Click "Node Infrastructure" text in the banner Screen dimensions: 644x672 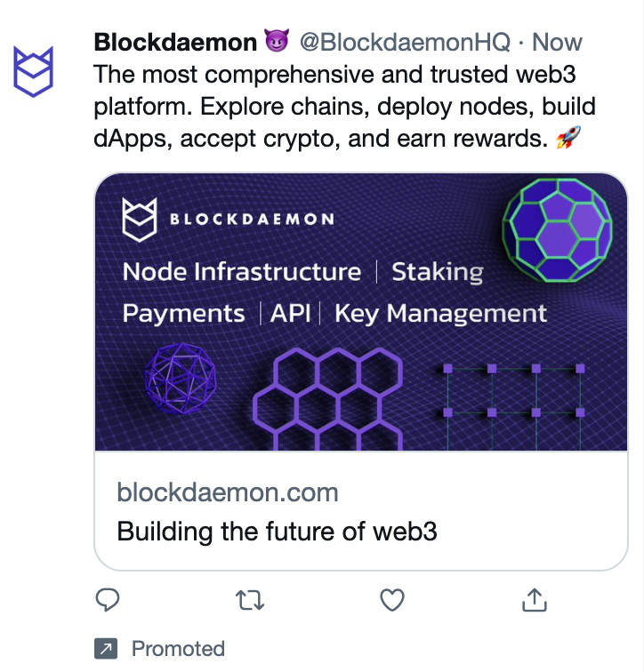(x=242, y=272)
